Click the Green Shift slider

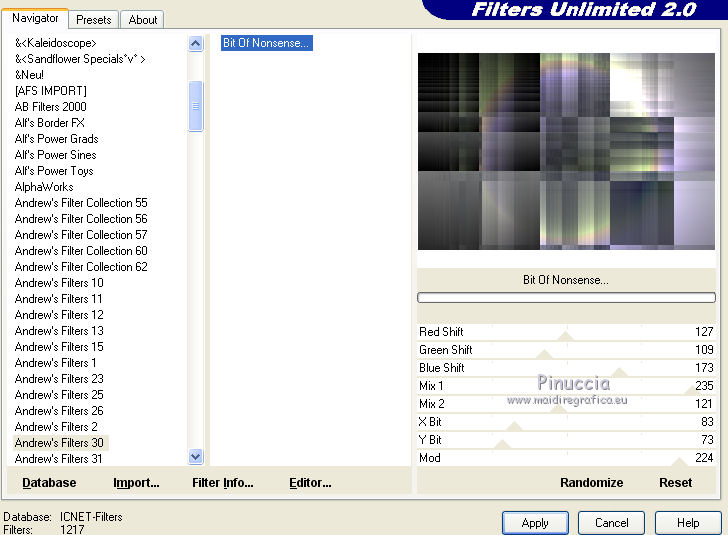pos(566,350)
